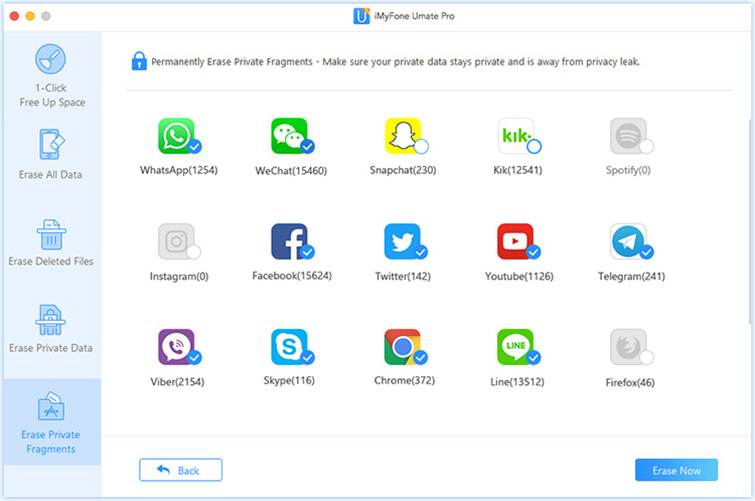Click the Telegram app icon
Image resolution: width=755 pixels, height=501 pixels.
click(x=628, y=241)
